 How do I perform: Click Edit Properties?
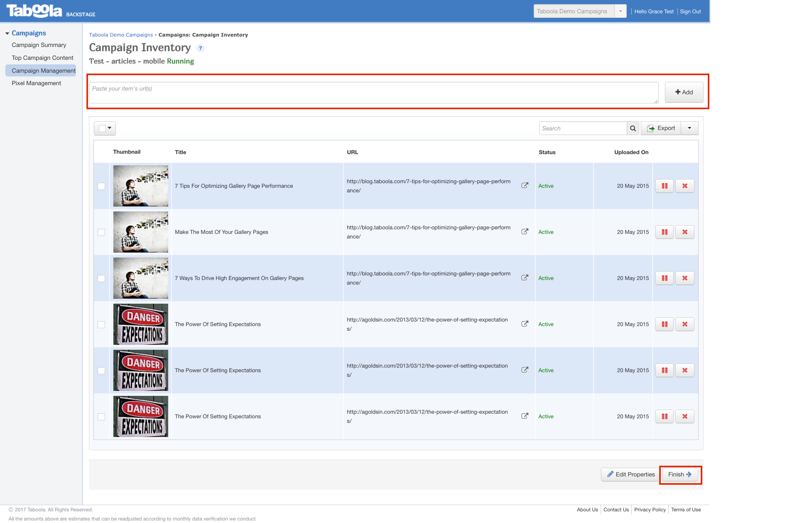(x=630, y=475)
